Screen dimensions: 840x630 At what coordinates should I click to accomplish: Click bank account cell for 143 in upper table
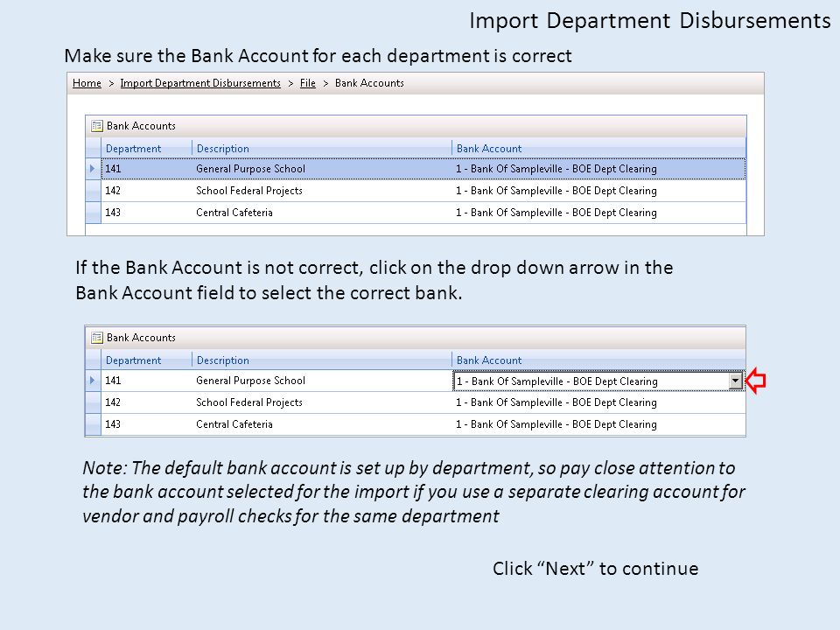pos(598,213)
